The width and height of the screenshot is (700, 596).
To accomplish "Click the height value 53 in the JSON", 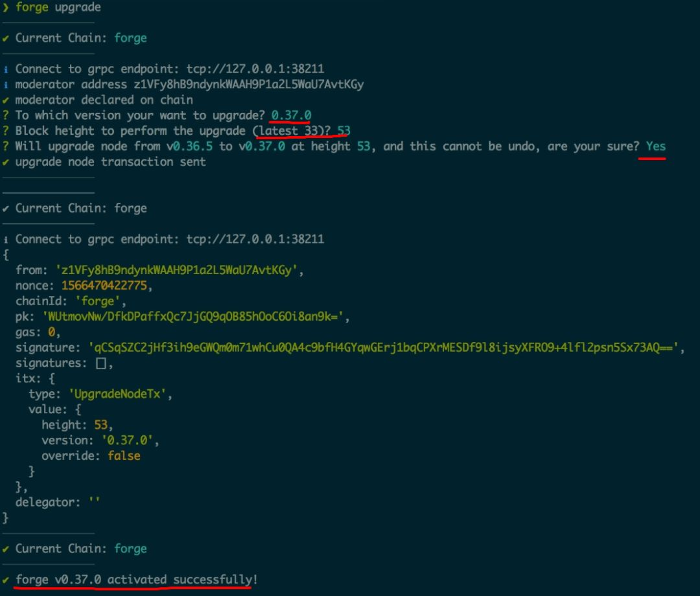I will (x=101, y=425).
